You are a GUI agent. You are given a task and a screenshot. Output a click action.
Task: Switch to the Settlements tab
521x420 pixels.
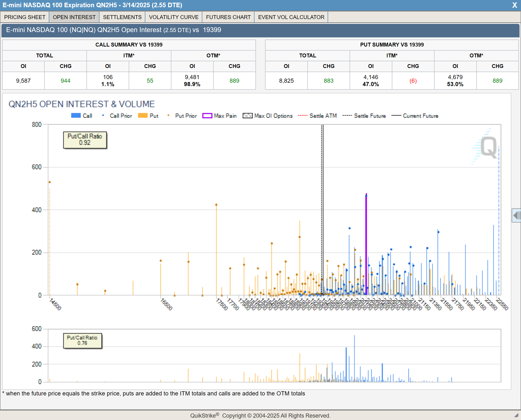tap(122, 17)
